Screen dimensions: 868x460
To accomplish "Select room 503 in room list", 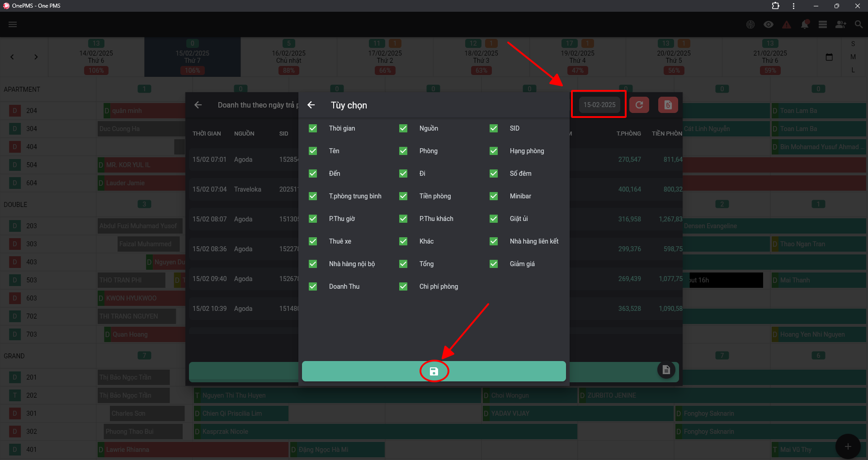I will [32, 280].
